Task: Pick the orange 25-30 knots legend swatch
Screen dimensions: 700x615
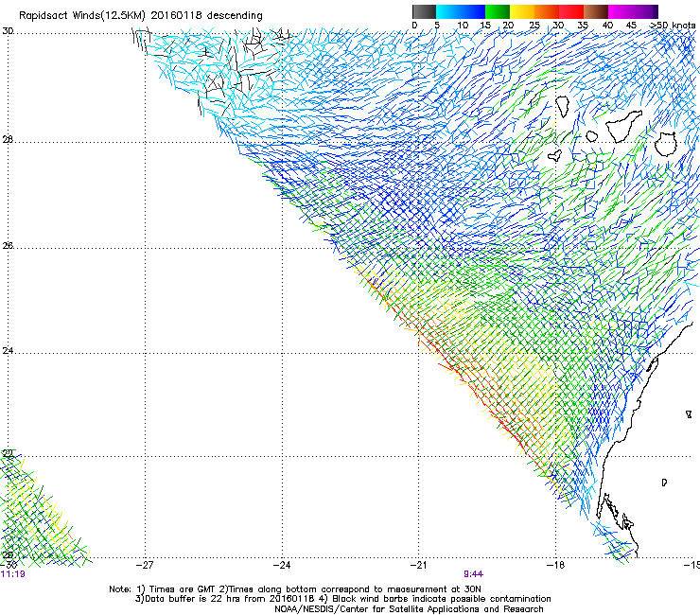Action: click(547, 11)
